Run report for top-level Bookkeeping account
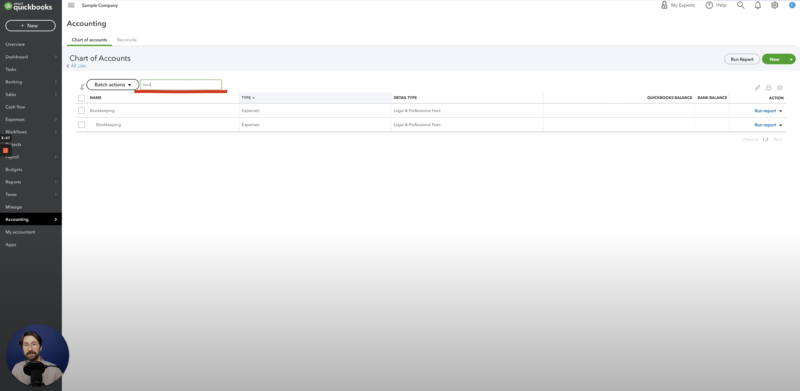Viewport: 800px width, 391px height. pyautogui.click(x=765, y=111)
